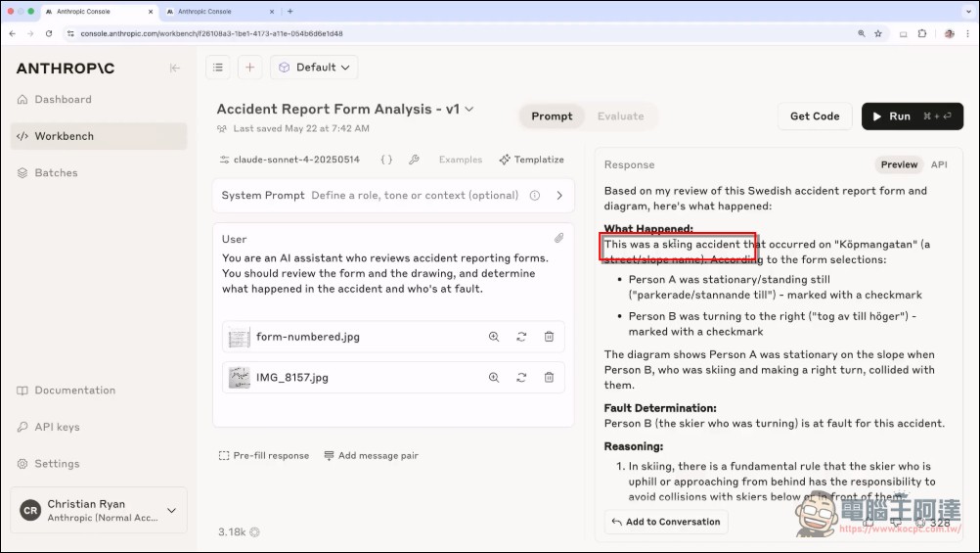Run the prompt
This screenshot has width=980, height=553.
[x=912, y=116]
